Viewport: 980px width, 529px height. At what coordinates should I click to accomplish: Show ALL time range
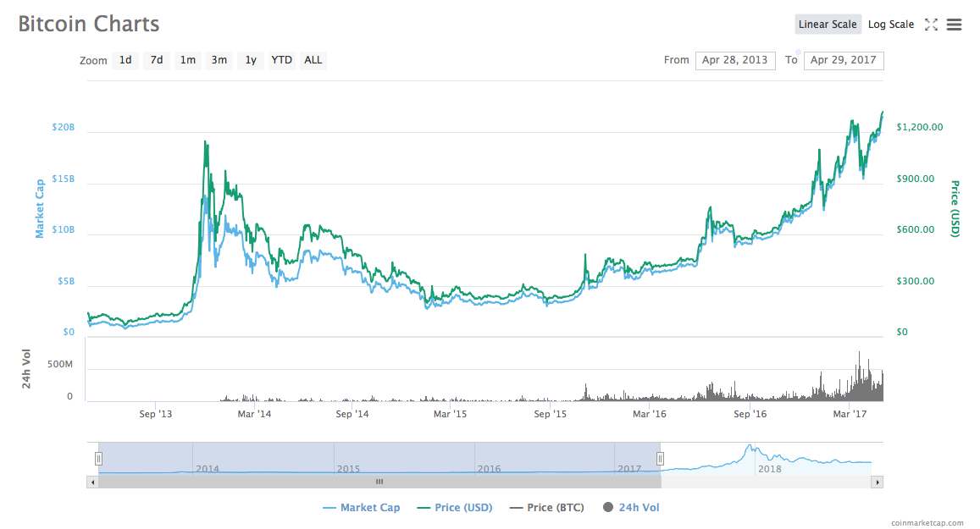point(313,60)
